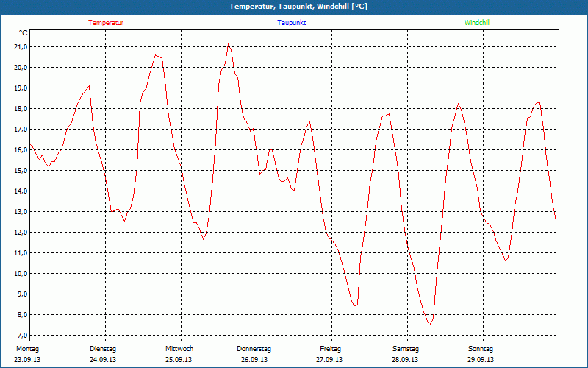The image size is (588, 368).
Task: Click the °C unit label on axis
Action: [23, 33]
